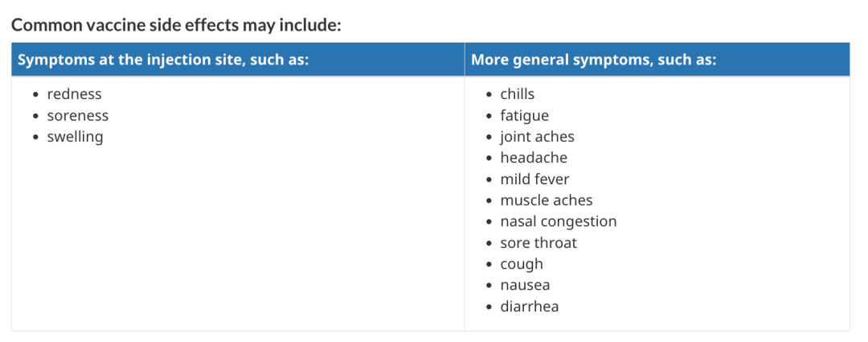This screenshot has width=868, height=342.
Task: Click the bullet point beside 'diarrhea'
Action: click(x=489, y=307)
